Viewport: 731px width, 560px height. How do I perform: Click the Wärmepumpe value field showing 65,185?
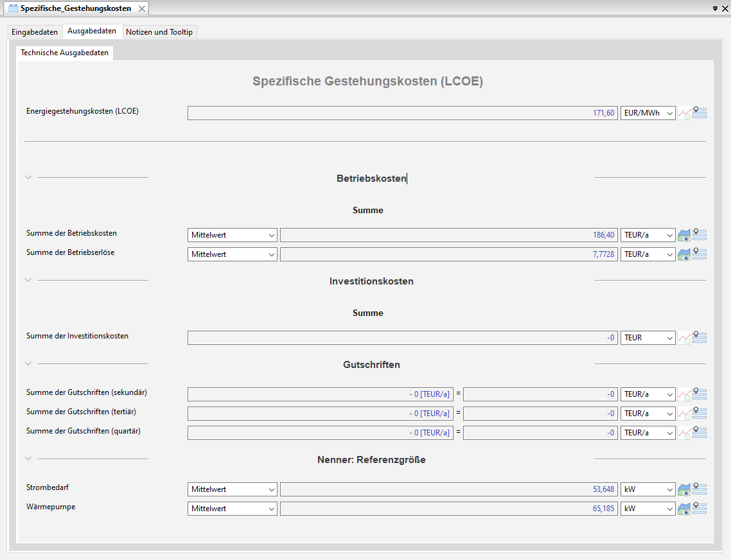(449, 508)
